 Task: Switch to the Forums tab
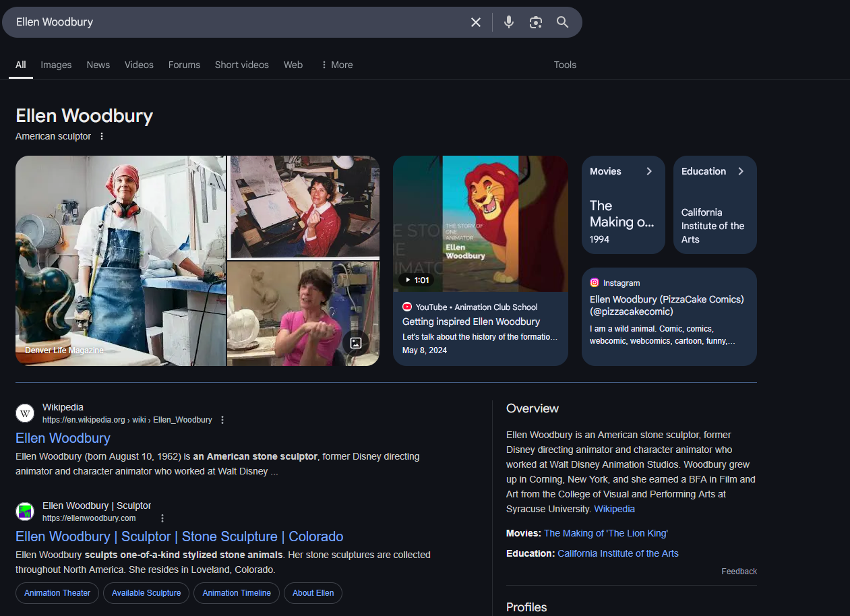[x=184, y=65]
